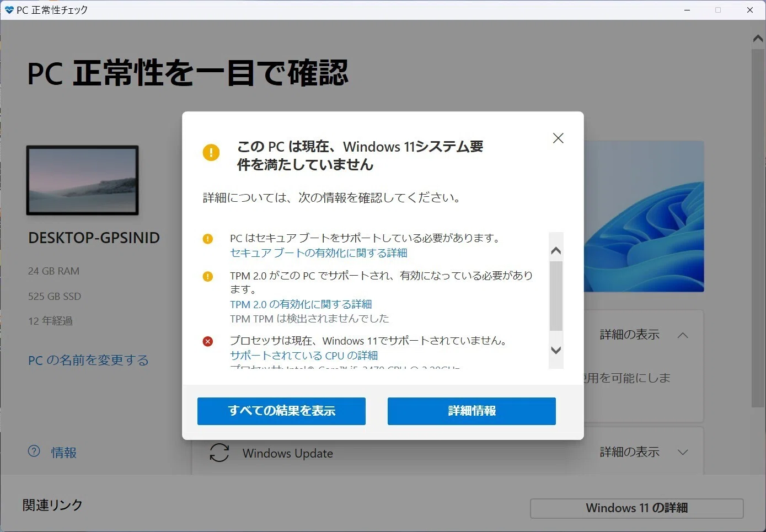Click warning icon next to Secure Boot message
Viewport: 766px width, 532px height.
(208, 239)
